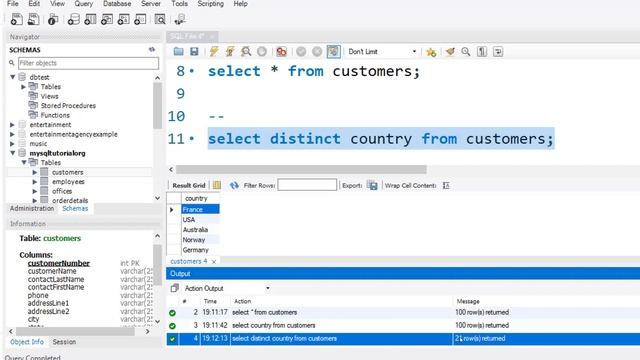Image resolution: width=640 pixels, height=360 pixels.
Task: Open a script file in the editor
Action: 178,51
